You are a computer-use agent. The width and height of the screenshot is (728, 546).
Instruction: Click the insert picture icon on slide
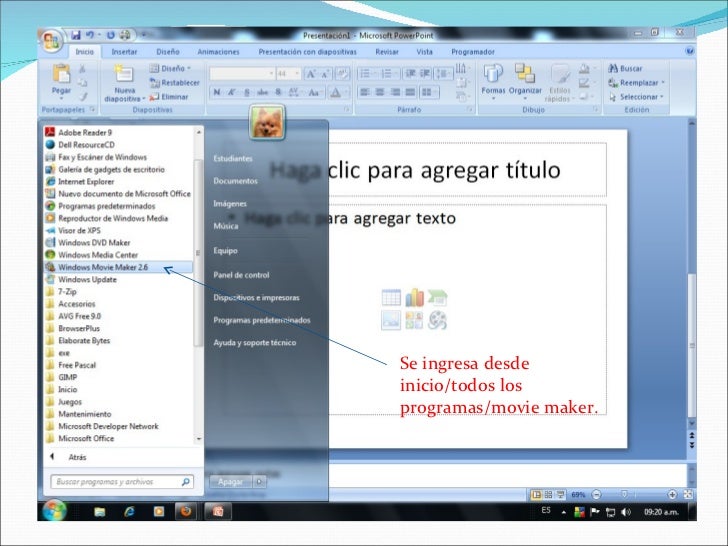(x=391, y=320)
